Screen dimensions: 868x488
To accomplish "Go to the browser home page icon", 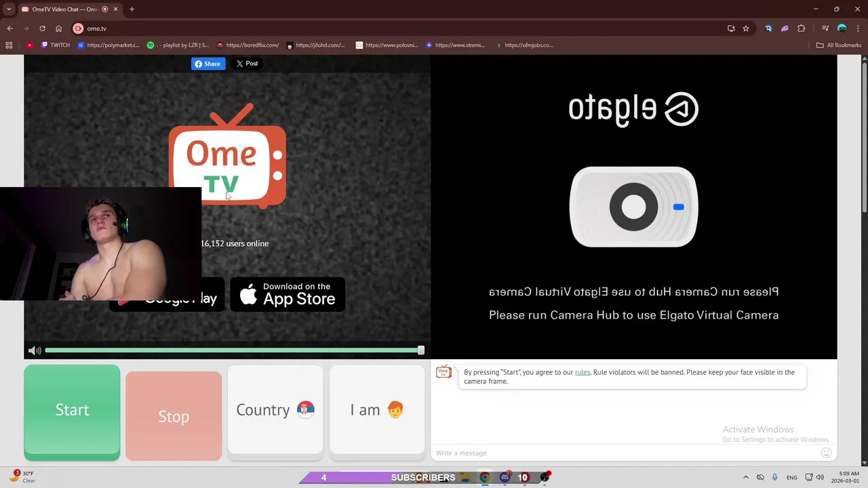I will coord(58,28).
